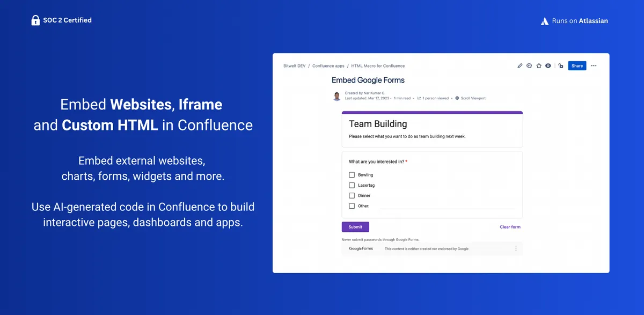The image size is (644, 315).
Task: Click Never submit passwords through Google Forms text
Action: tap(380, 239)
